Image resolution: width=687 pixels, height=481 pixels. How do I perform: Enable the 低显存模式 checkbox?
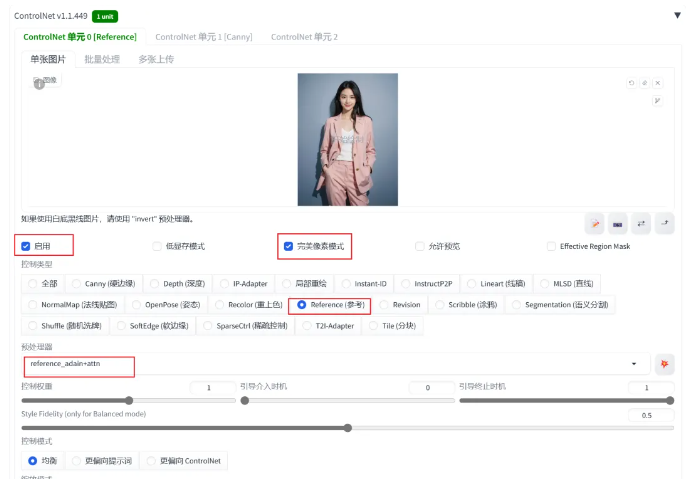click(x=157, y=246)
